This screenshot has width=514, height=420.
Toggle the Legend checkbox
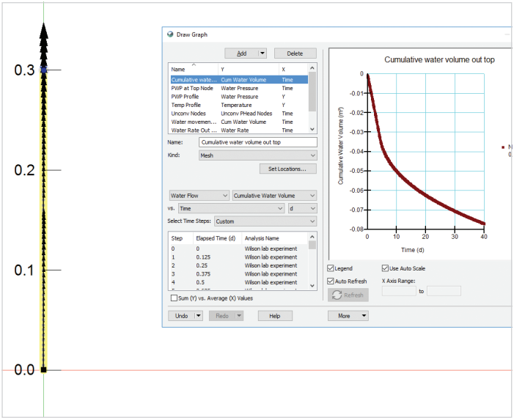331,268
